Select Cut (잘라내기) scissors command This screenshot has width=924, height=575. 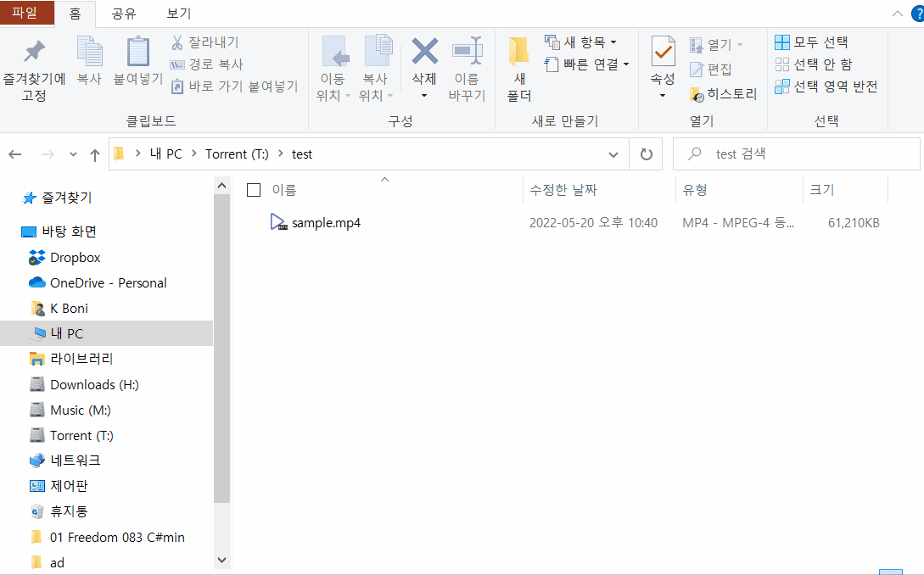click(x=205, y=42)
